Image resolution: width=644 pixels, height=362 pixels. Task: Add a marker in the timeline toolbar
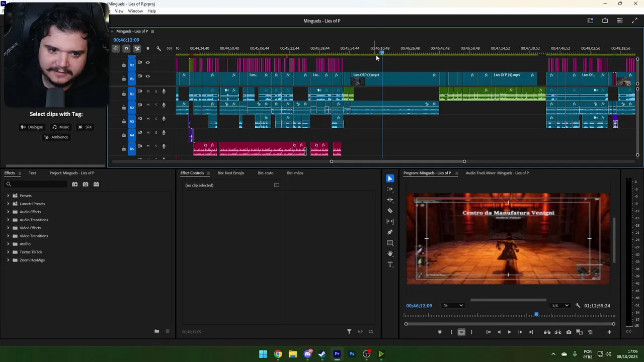point(147,49)
